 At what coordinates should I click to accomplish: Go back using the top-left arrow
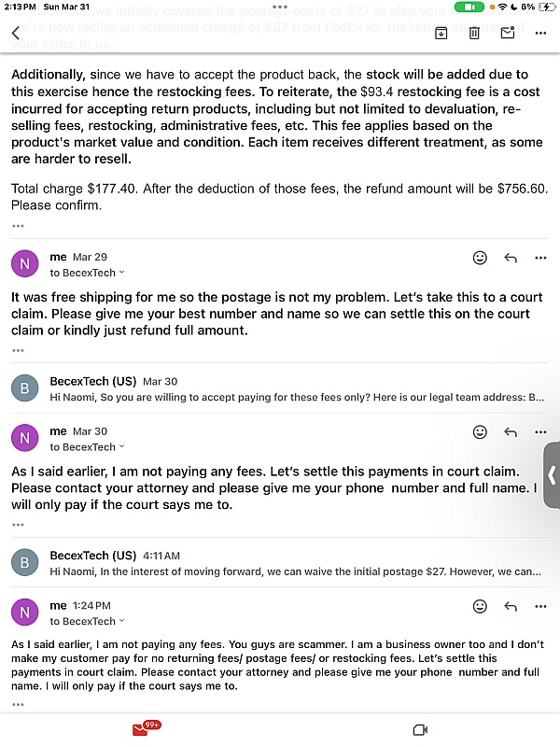(x=16, y=33)
